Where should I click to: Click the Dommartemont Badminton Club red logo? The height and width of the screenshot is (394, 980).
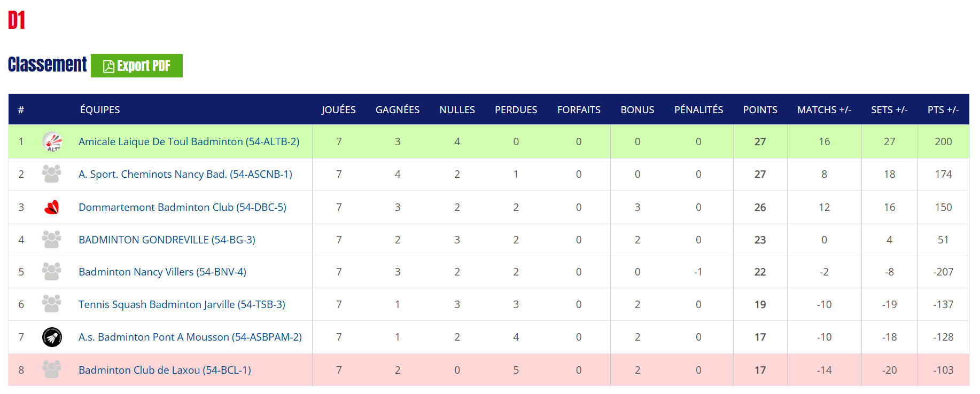tap(52, 207)
